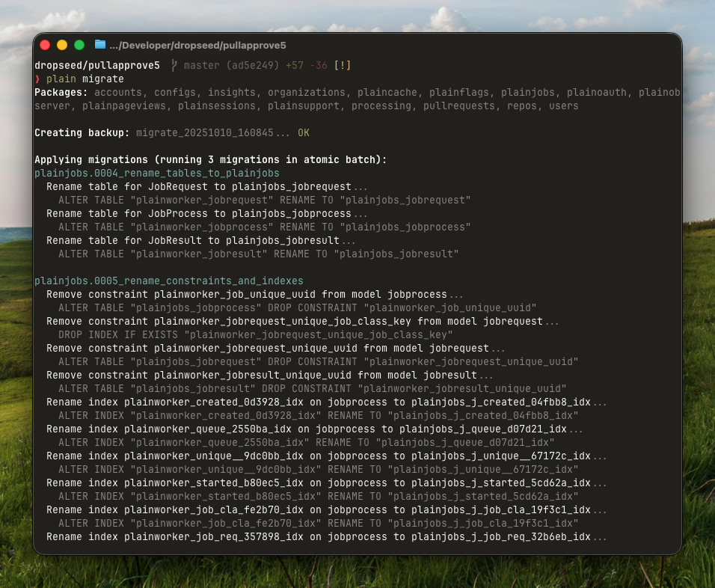Click the folder icon in the title bar

click(100, 45)
